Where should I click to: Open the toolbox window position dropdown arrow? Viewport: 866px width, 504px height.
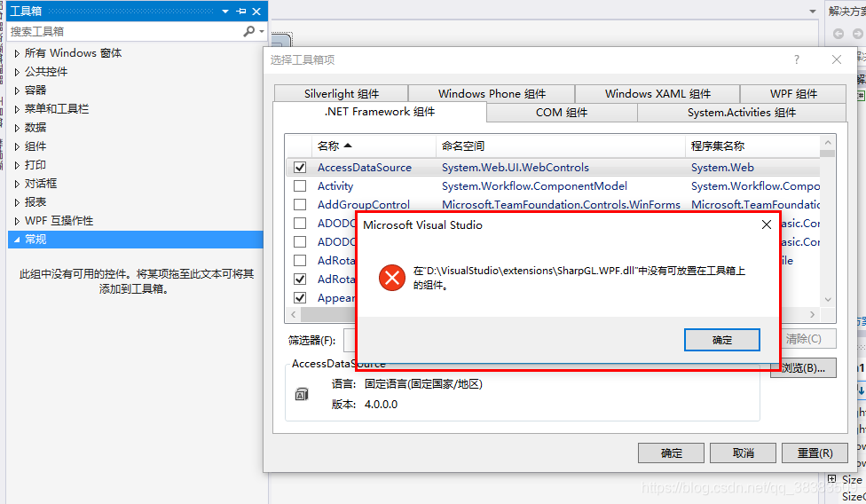point(225,11)
